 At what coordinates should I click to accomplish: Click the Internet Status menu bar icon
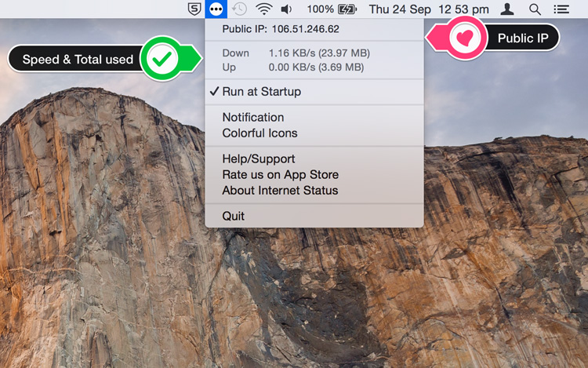(216, 9)
